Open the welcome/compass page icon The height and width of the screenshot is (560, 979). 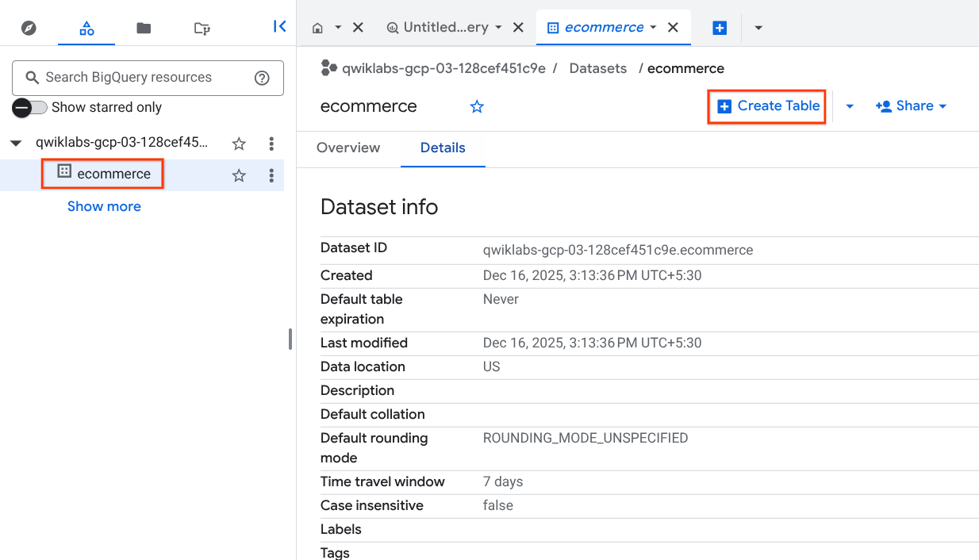(x=29, y=27)
